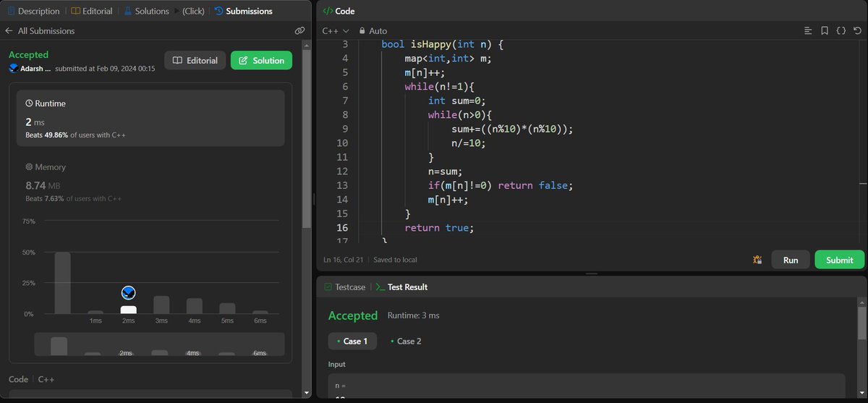The image size is (868, 403).
Task: Click the lock icon next to Auto
Action: click(x=362, y=31)
